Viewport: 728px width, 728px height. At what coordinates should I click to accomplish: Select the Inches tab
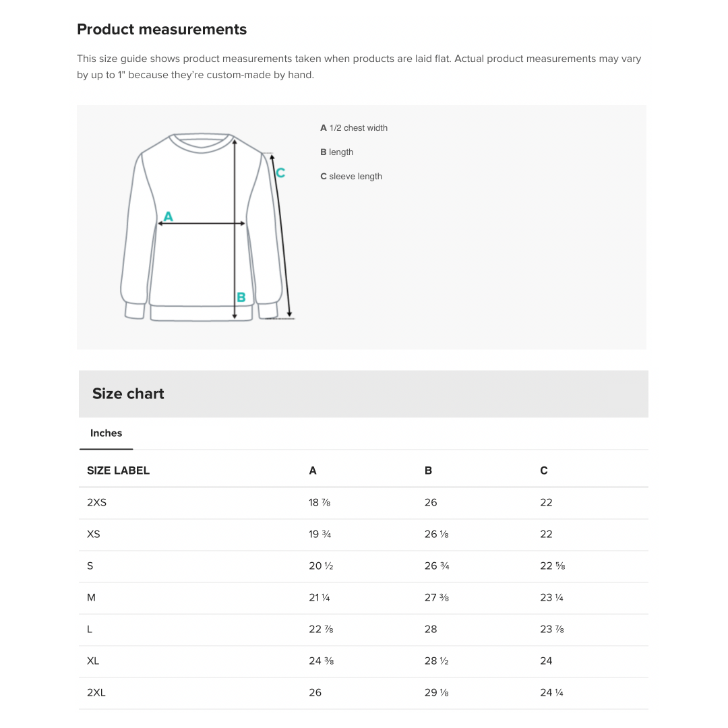(106, 433)
